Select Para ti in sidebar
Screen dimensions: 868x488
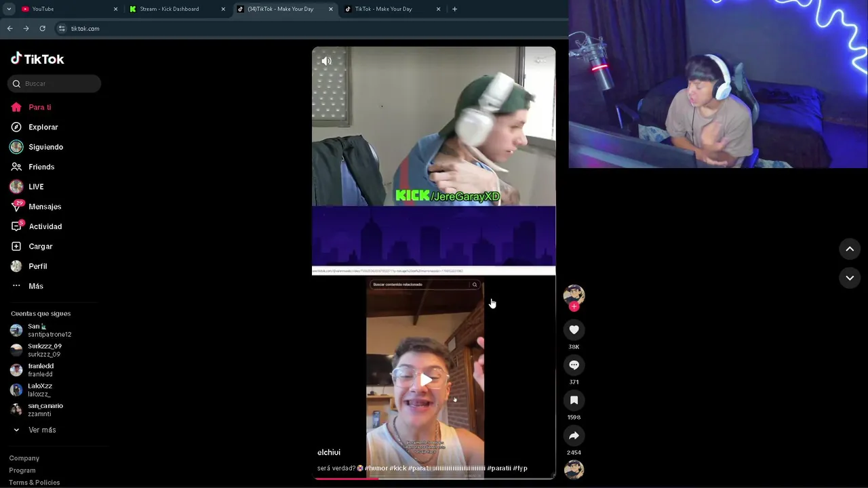39,107
